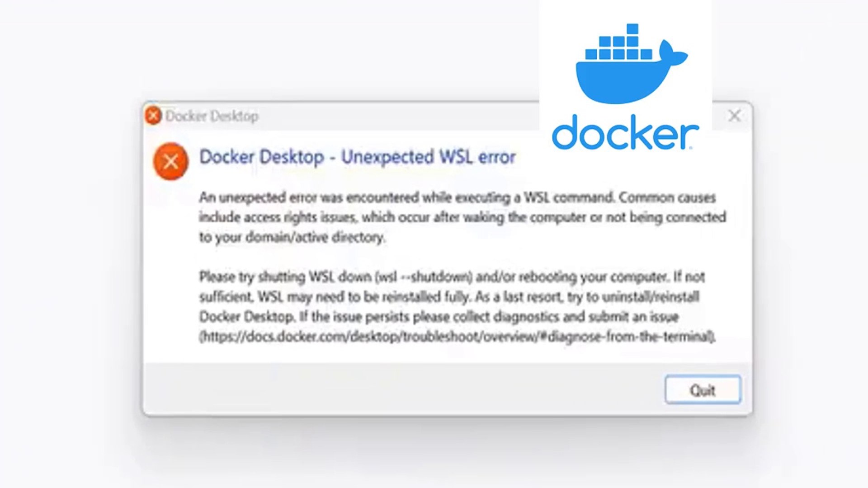Click the "Please try shutting WSL down" text
The width and height of the screenshot is (868, 488).
285,277
